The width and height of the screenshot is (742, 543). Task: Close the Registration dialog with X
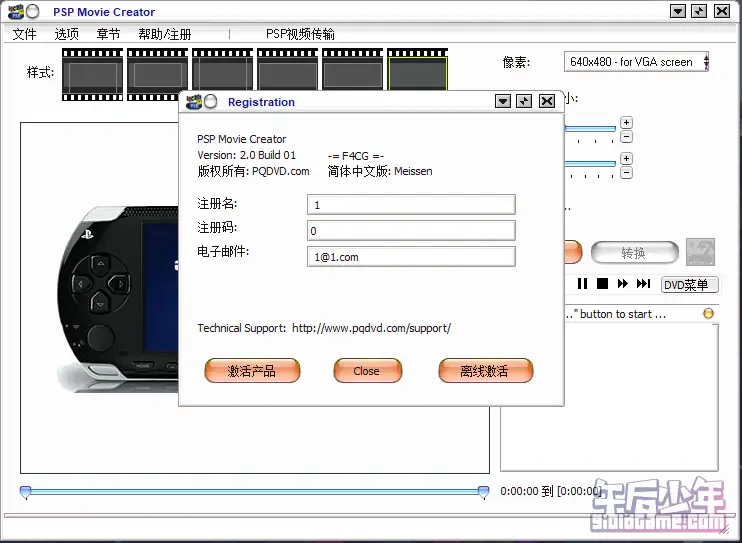[547, 101]
